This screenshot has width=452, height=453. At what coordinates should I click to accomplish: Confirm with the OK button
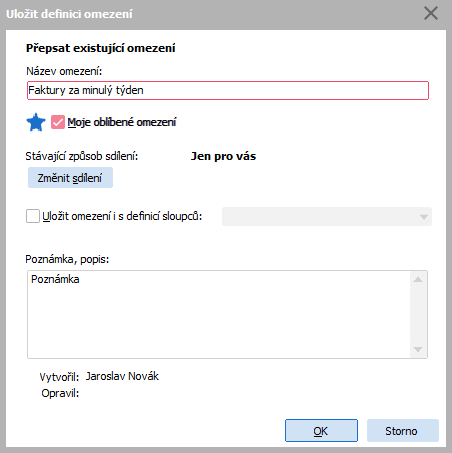click(x=321, y=431)
